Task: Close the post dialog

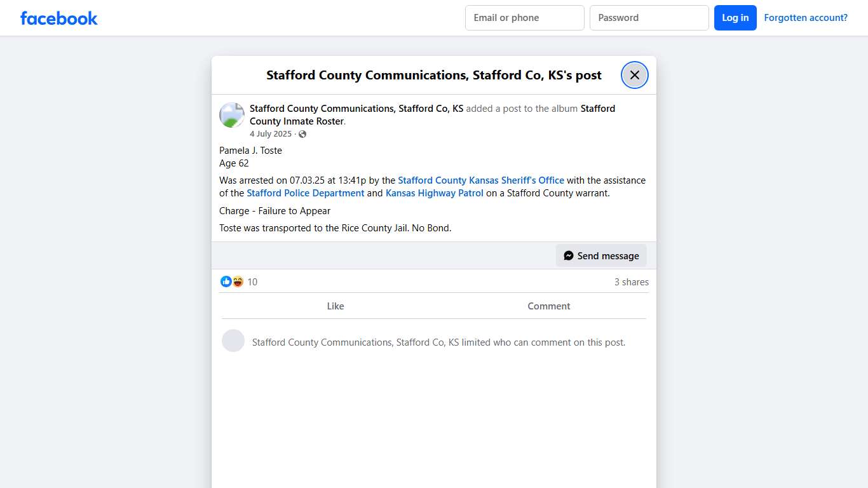Action: click(634, 75)
